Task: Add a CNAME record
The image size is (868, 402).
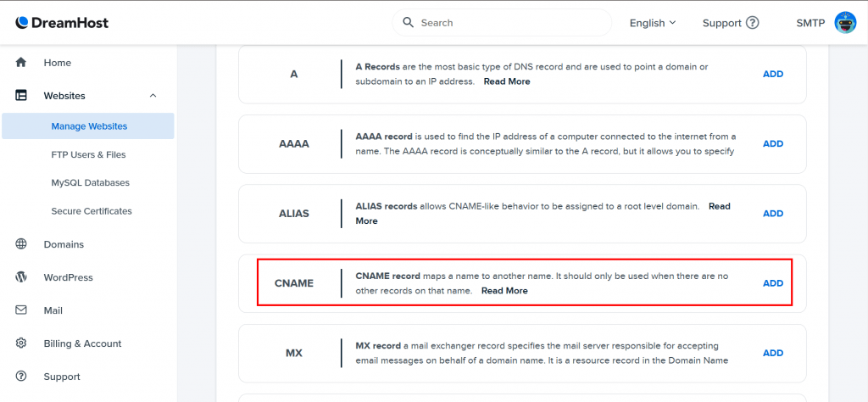Action: [773, 283]
